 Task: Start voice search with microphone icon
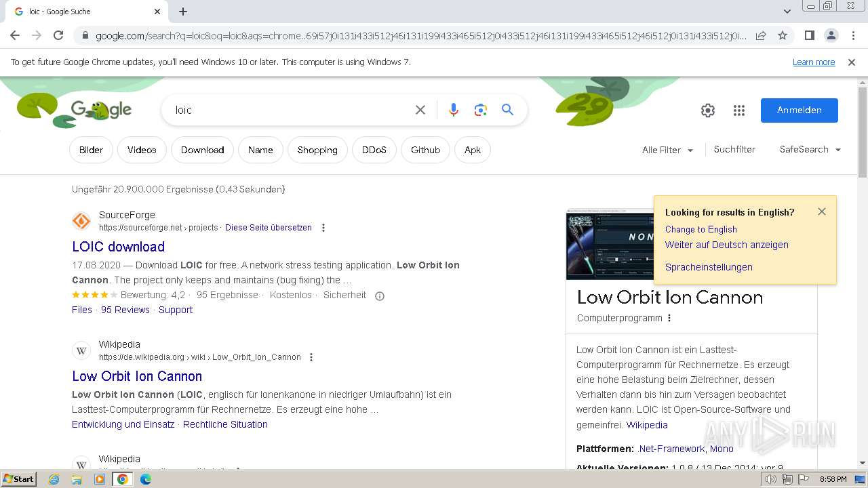pyautogui.click(x=454, y=110)
